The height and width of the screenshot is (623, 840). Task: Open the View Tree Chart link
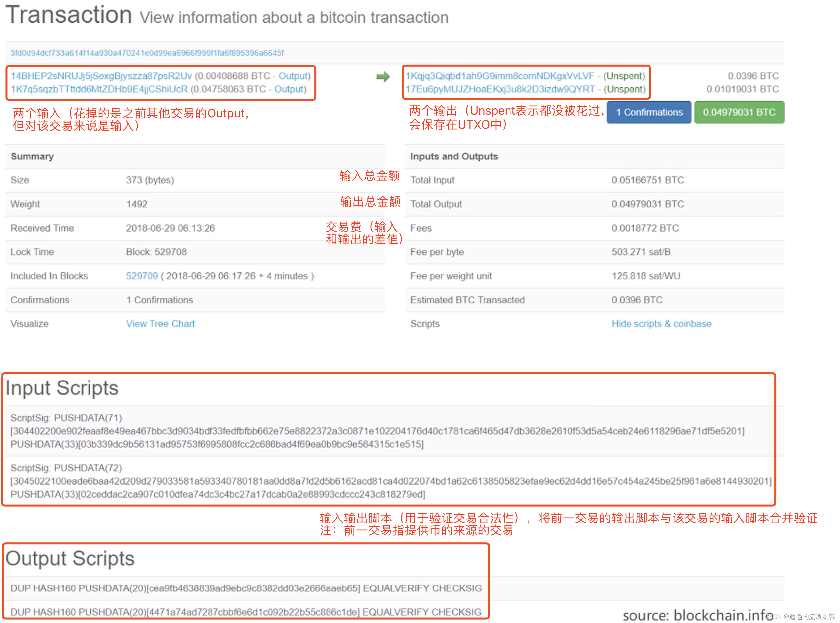(x=160, y=324)
